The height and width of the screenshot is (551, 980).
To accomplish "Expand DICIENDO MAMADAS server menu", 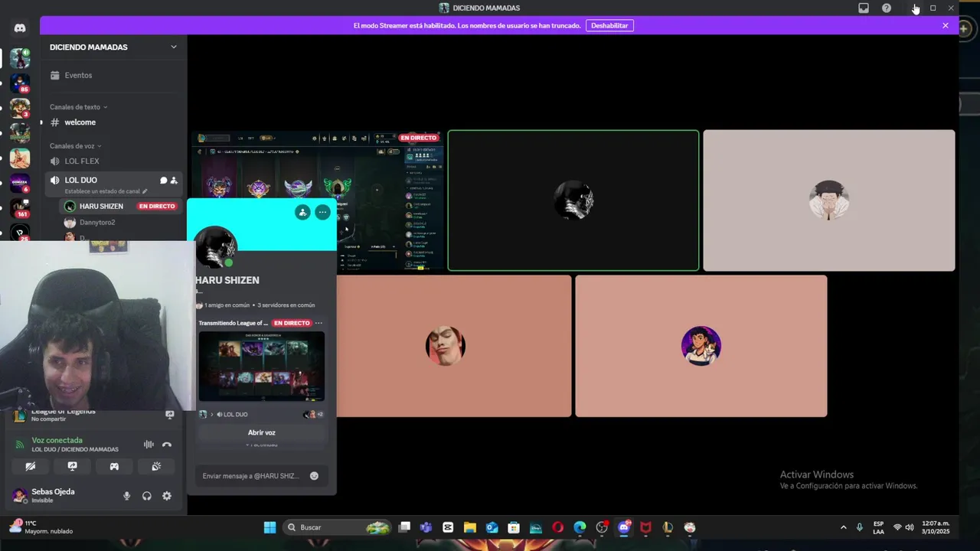I will click(113, 47).
